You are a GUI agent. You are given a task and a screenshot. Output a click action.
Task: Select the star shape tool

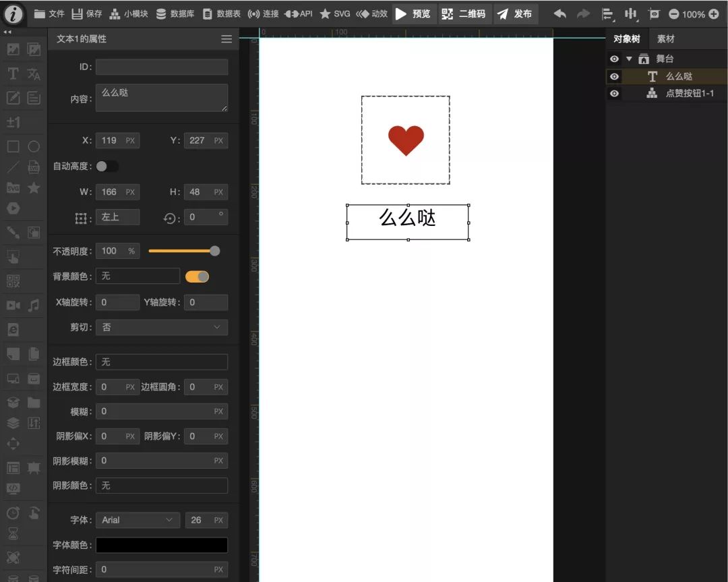coord(34,188)
